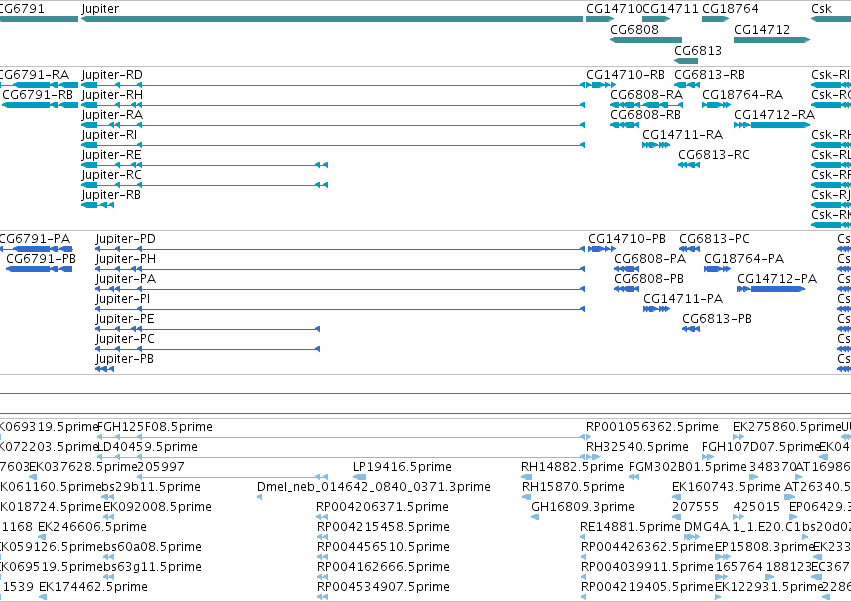Click EST label EK092008.5prime
Screen dimensions: 851x602
pos(157,508)
